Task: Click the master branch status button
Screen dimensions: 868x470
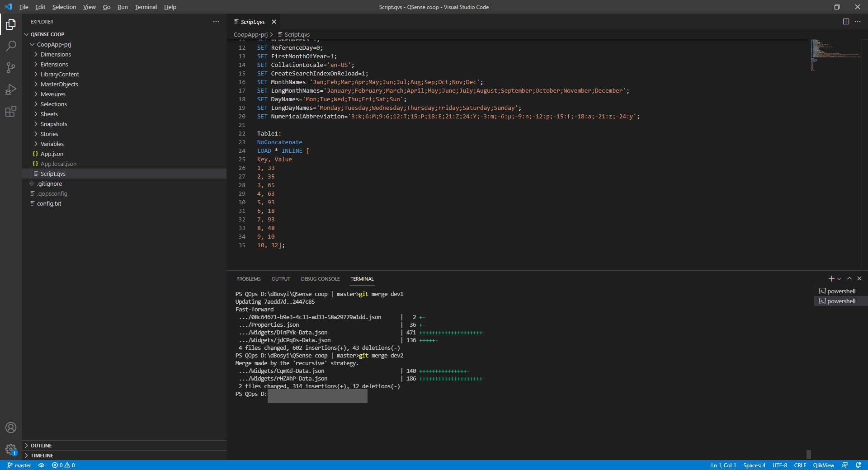Action: (x=19, y=465)
